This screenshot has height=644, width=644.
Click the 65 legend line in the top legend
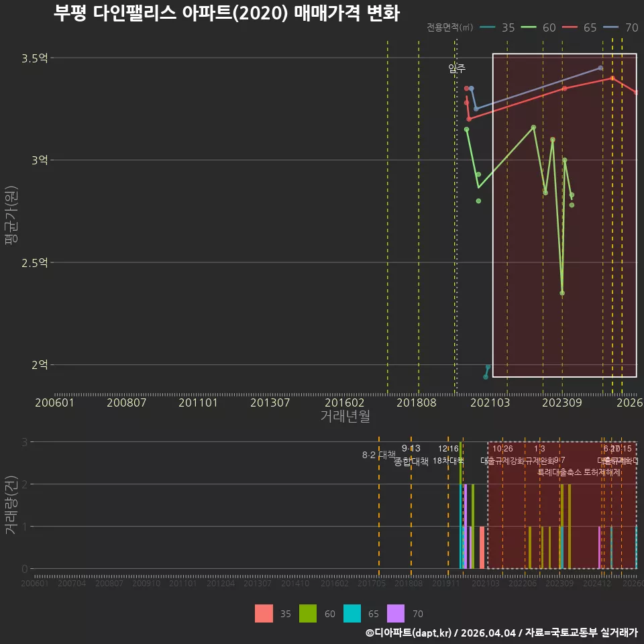coord(570,28)
